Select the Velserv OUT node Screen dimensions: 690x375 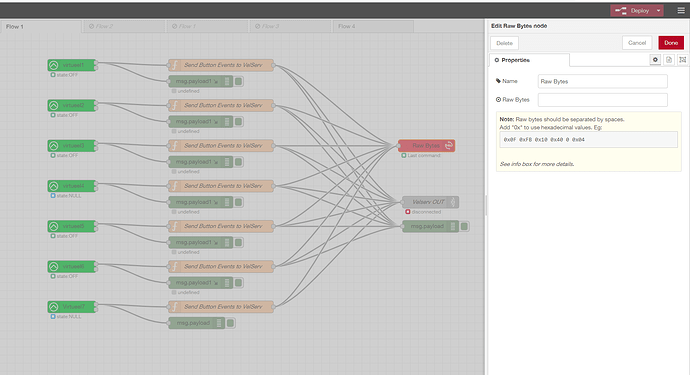430,202
